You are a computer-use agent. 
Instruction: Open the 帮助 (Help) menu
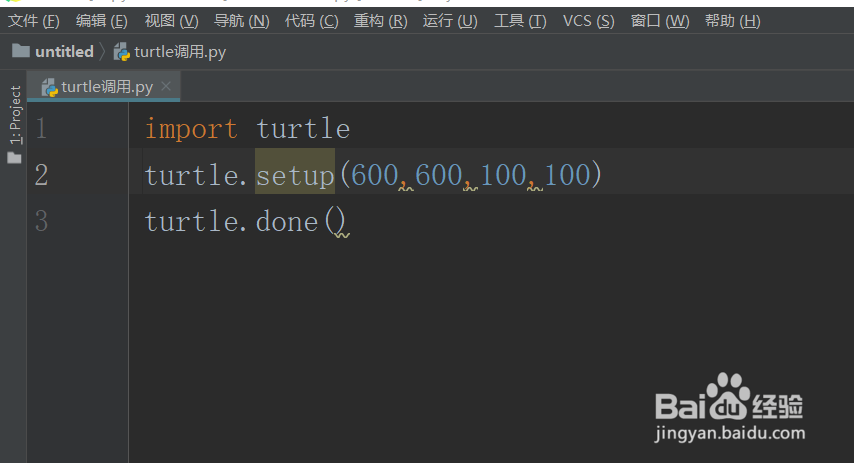(x=732, y=21)
